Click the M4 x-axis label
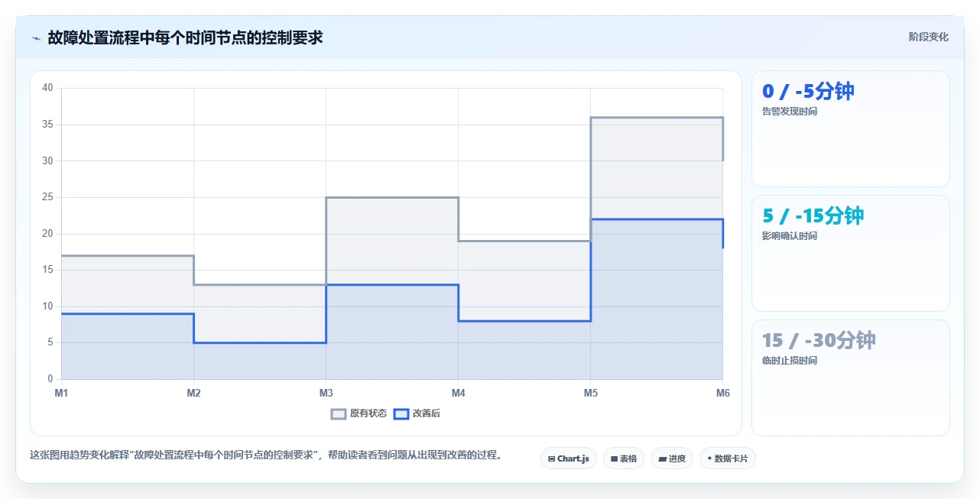The height and width of the screenshot is (499, 980). click(458, 393)
